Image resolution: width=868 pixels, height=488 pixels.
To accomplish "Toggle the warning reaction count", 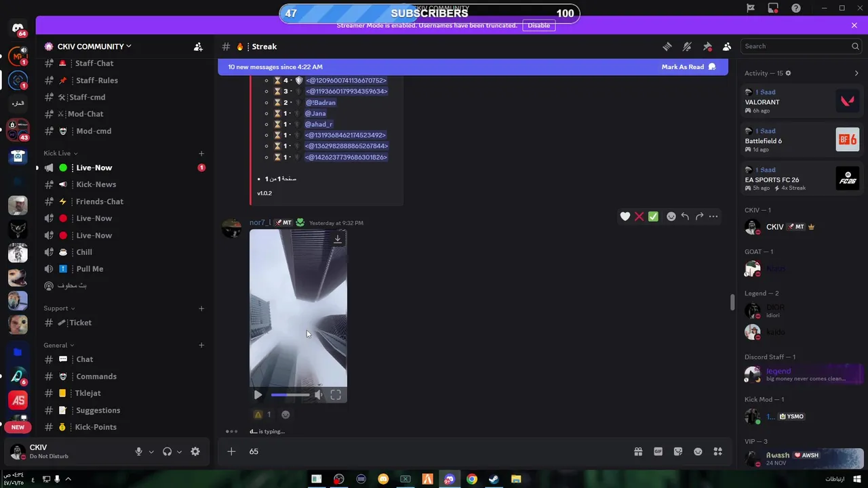I will pos(262,414).
